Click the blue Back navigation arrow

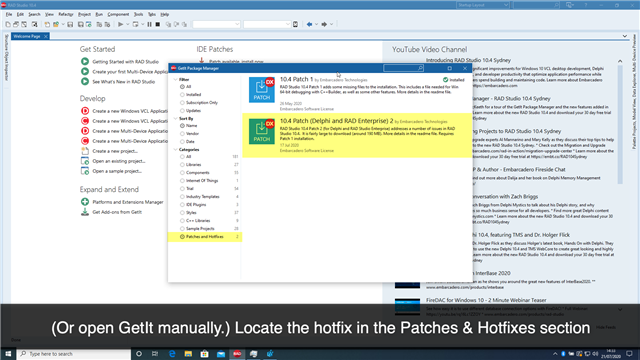309,24
